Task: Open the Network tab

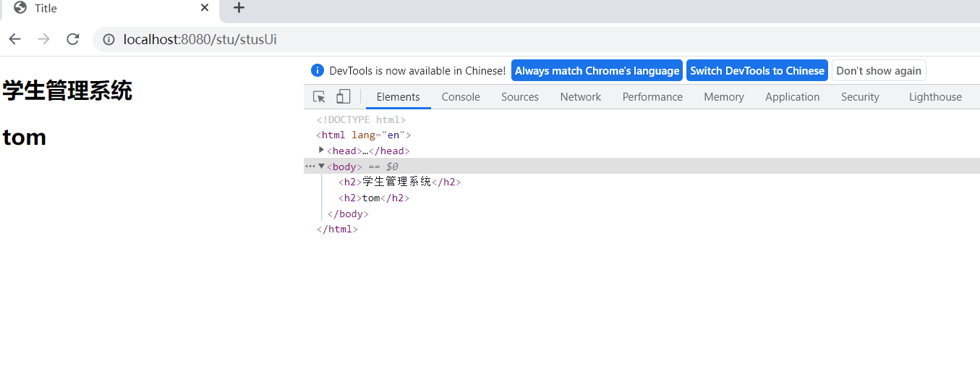Action: [x=581, y=97]
